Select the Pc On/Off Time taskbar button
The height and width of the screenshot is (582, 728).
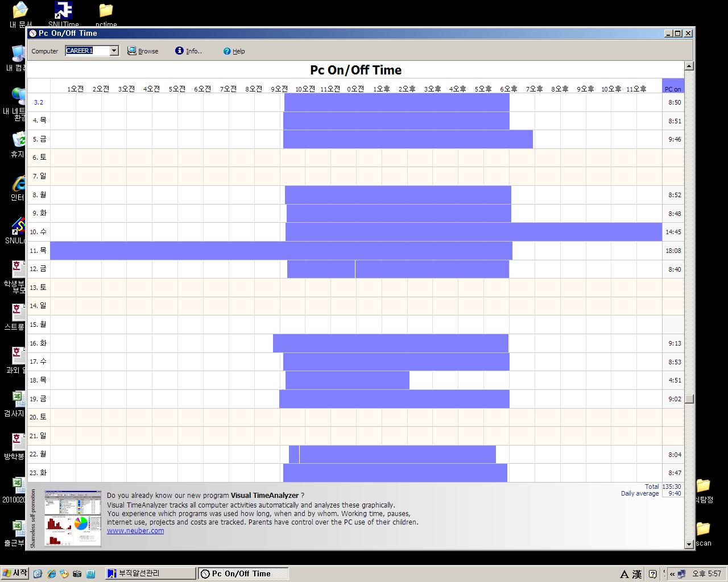tap(243, 573)
